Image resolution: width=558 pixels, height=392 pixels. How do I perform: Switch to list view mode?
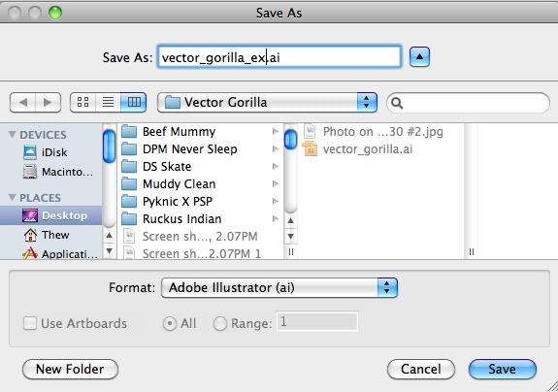[108, 103]
